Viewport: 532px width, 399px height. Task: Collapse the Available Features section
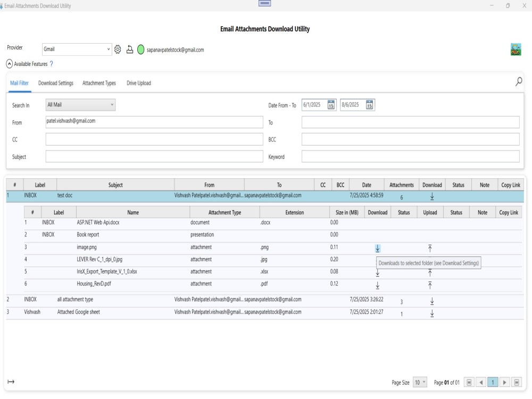[x=10, y=64]
